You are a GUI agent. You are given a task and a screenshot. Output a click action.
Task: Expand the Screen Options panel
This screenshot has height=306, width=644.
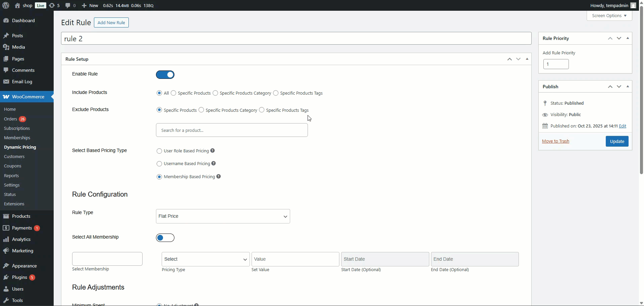609,15
